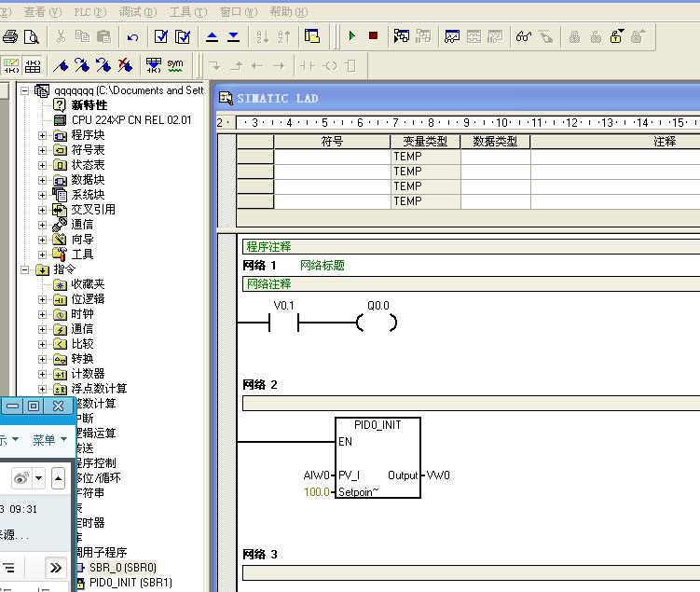Select the Q0.0 coil in network 1

click(x=377, y=323)
